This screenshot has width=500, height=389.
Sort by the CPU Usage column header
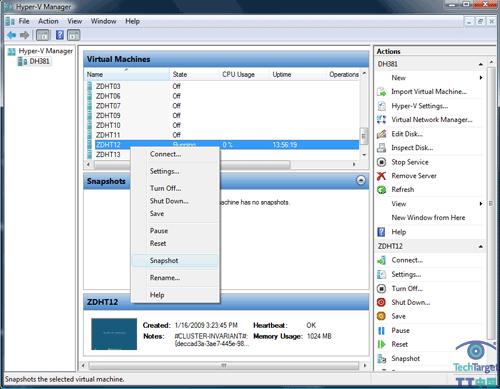[x=244, y=74]
